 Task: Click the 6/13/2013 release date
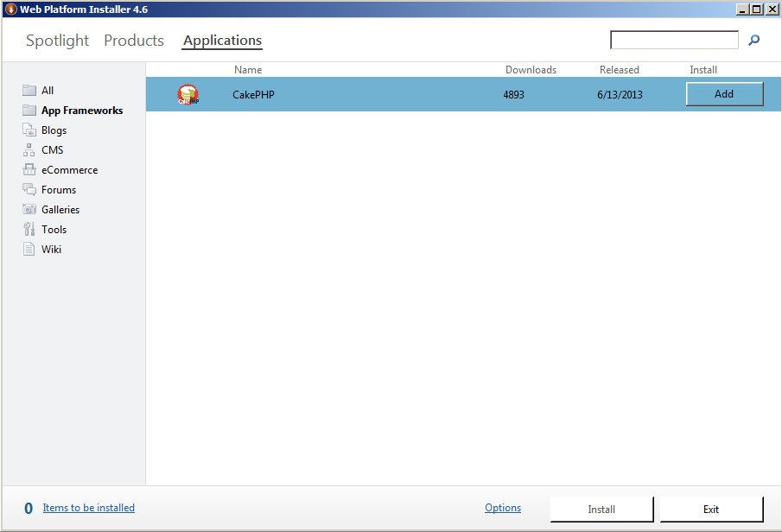(620, 95)
